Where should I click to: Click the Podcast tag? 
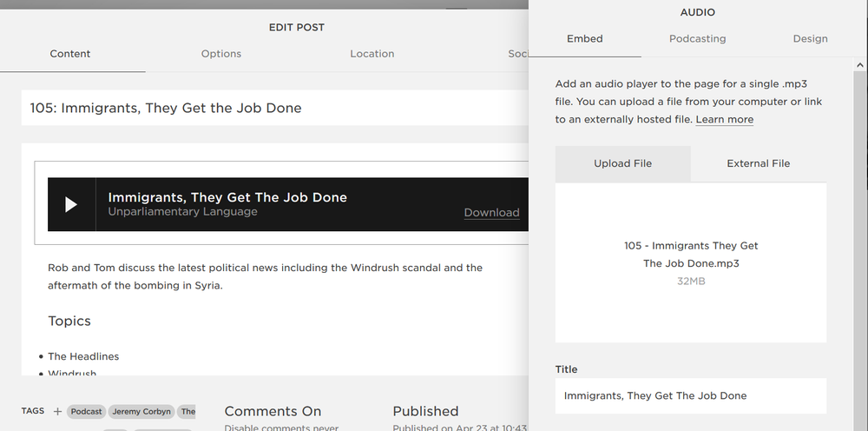click(86, 412)
